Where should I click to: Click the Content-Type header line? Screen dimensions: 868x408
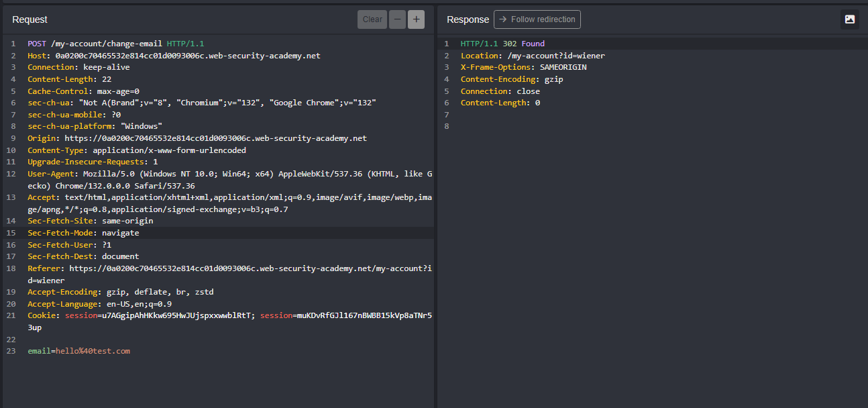pyautogui.click(x=136, y=150)
